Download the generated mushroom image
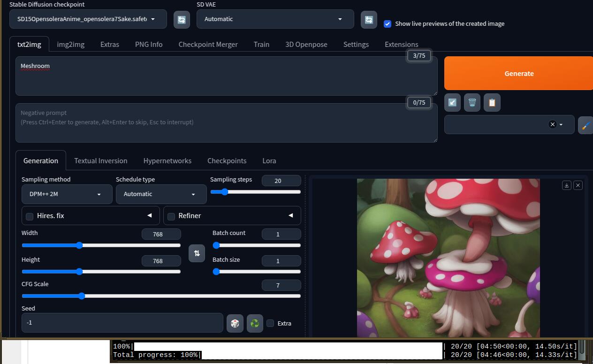Screen dimensions: 593x364 click(x=566, y=185)
